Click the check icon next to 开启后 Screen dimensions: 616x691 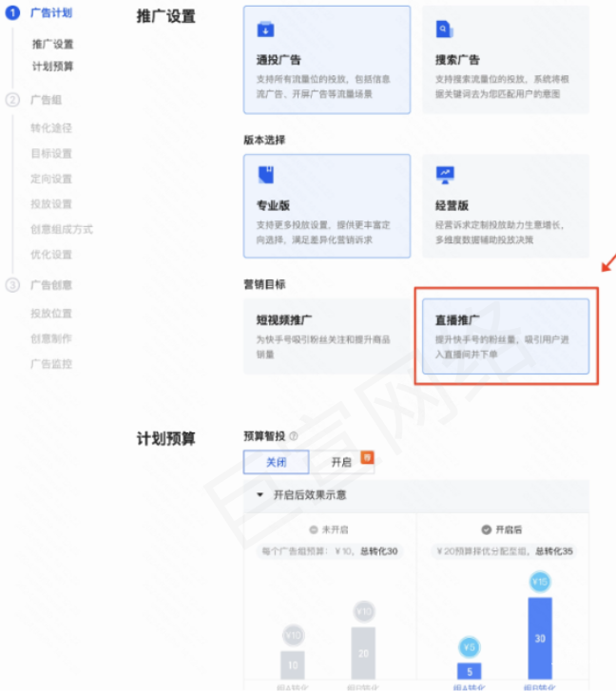click(x=486, y=529)
